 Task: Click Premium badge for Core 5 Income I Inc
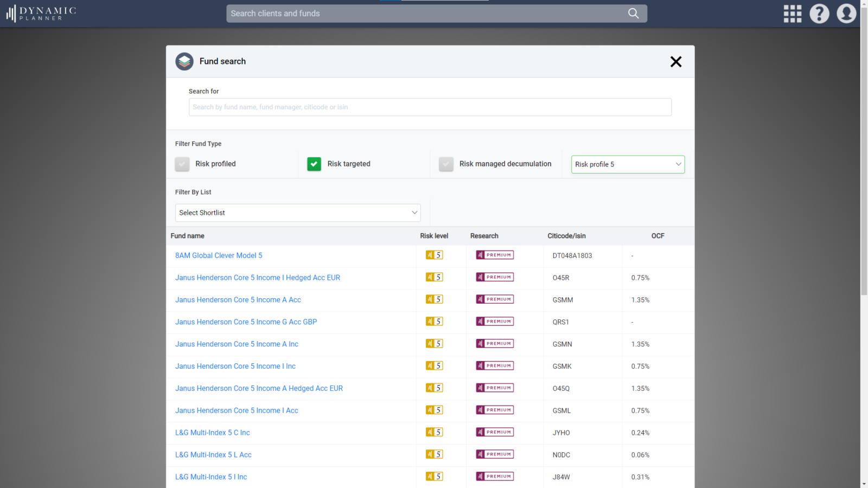pos(495,366)
